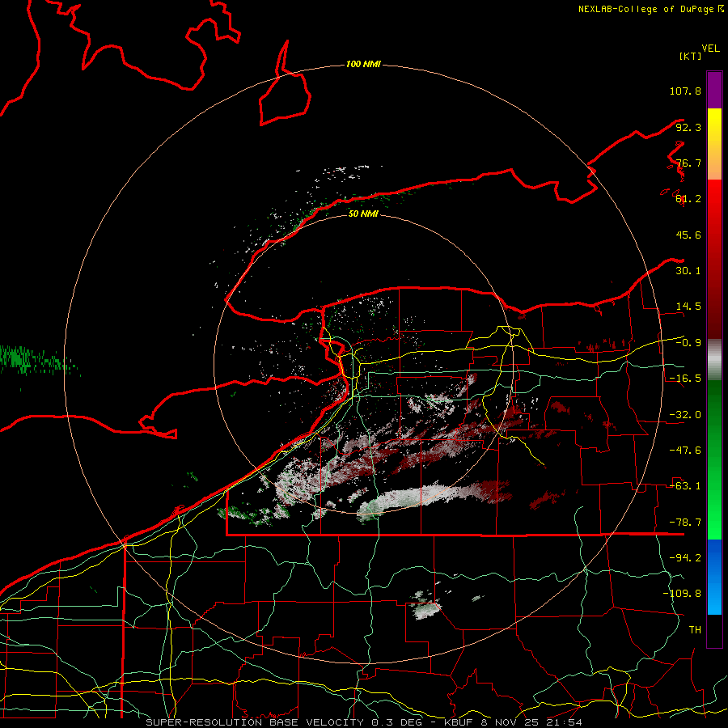Click the -109.8 velocity scale value
This screenshot has width=728, height=728.
click(x=682, y=594)
